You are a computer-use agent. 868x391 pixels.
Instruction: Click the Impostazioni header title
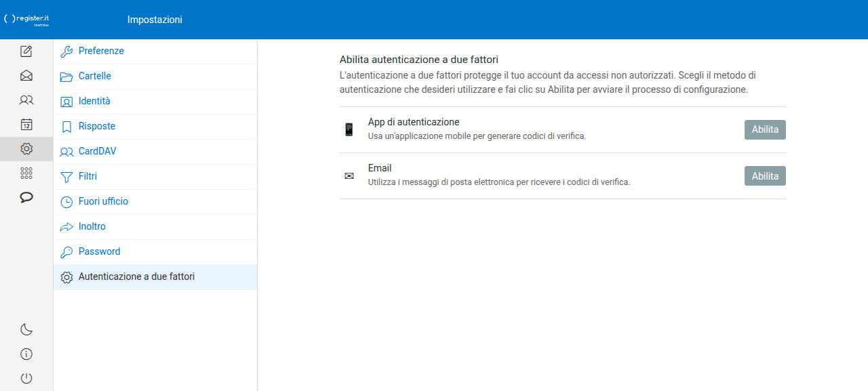point(155,20)
